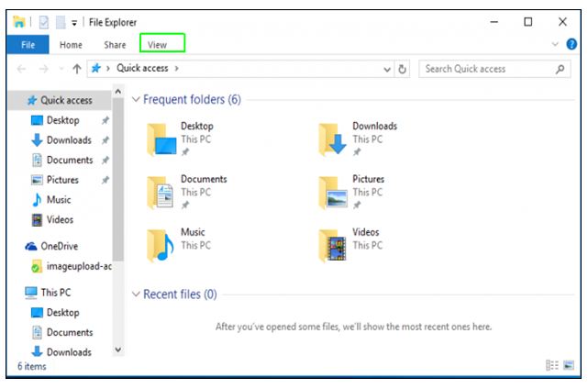This screenshot has width=588, height=389.
Task: Open address bar history dropdown
Action: pyautogui.click(x=387, y=70)
